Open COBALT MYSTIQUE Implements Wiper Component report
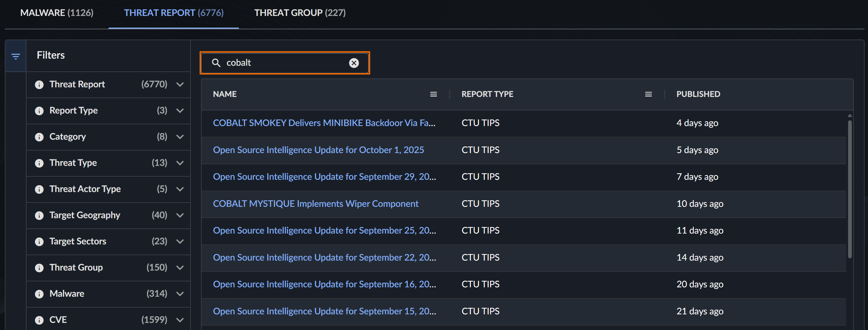The height and width of the screenshot is (330, 868). click(315, 204)
